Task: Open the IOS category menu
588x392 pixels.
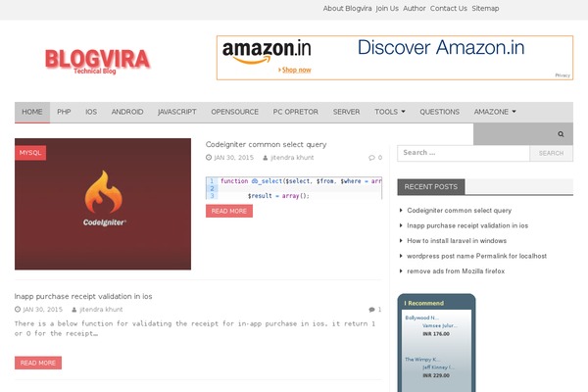Action: pos(91,112)
